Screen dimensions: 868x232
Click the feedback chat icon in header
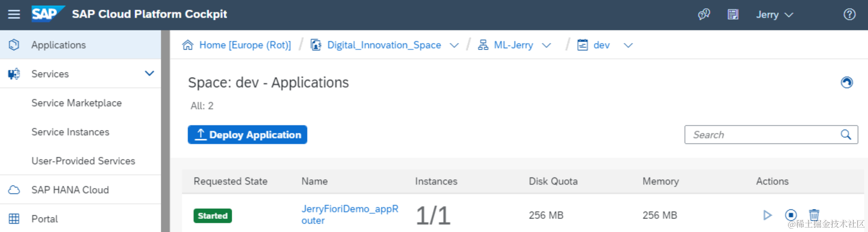point(704,14)
